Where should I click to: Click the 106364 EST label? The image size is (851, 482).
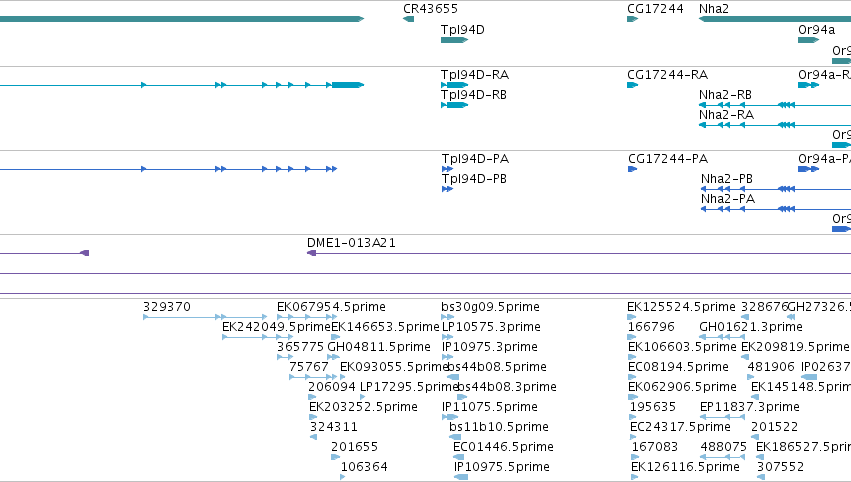click(x=364, y=467)
